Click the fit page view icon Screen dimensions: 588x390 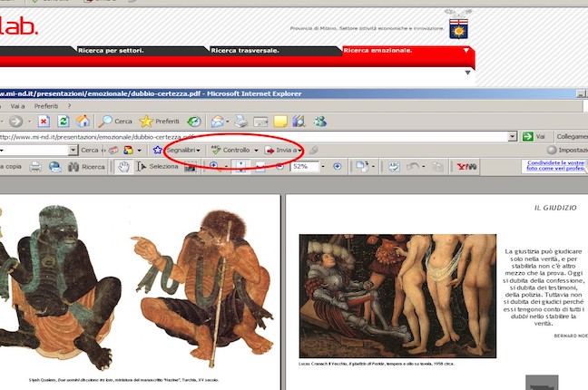[240, 167]
